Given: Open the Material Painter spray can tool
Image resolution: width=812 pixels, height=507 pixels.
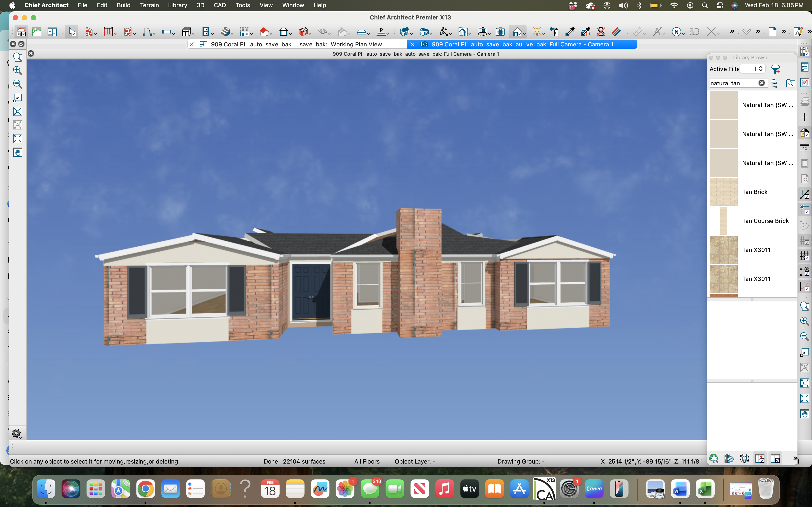Looking at the screenshot, I should (554, 32).
